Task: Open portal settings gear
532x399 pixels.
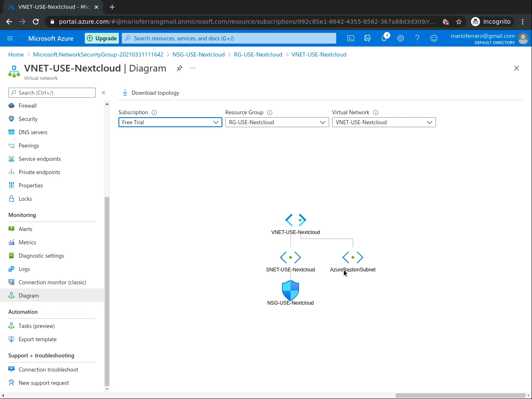Action: [401, 38]
